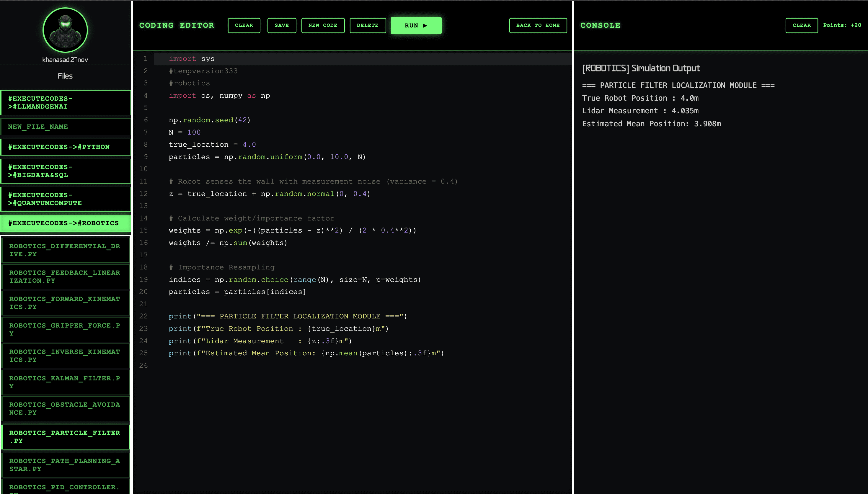Click empty line 26 in editor
Image resolution: width=868 pixels, height=494 pixels.
point(363,365)
